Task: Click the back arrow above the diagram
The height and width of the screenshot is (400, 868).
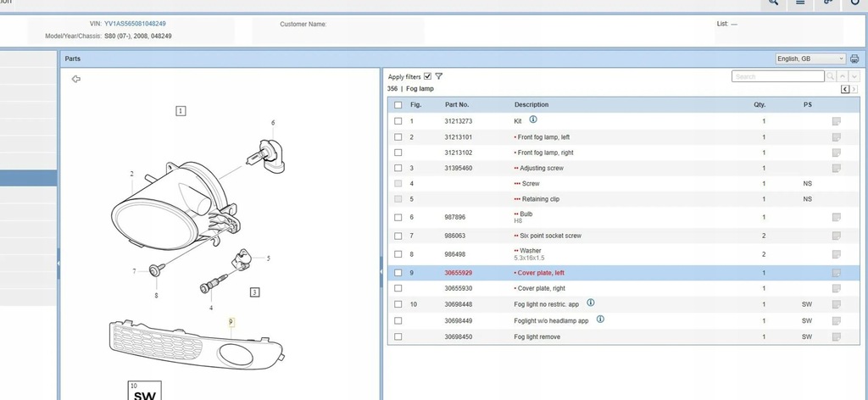Action: click(75, 79)
